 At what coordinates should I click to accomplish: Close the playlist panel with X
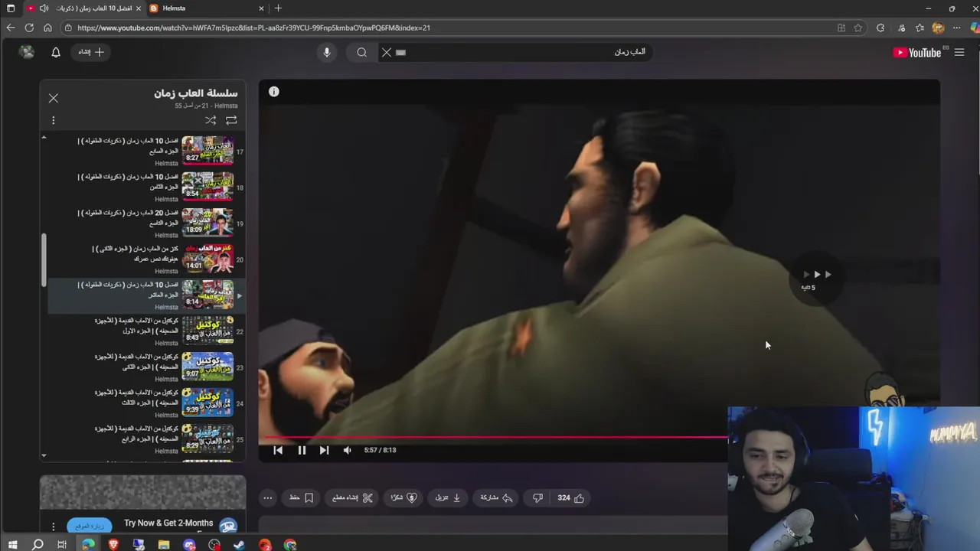coord(53,98)
